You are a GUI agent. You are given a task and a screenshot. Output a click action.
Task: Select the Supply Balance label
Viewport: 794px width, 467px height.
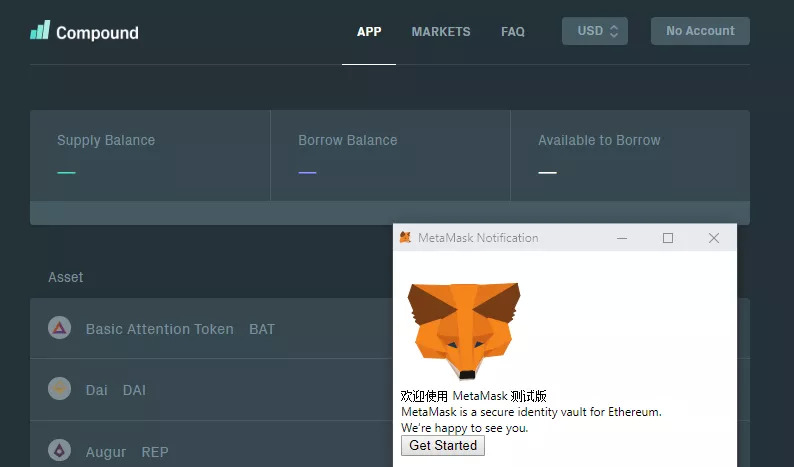(x=106, y=140)
